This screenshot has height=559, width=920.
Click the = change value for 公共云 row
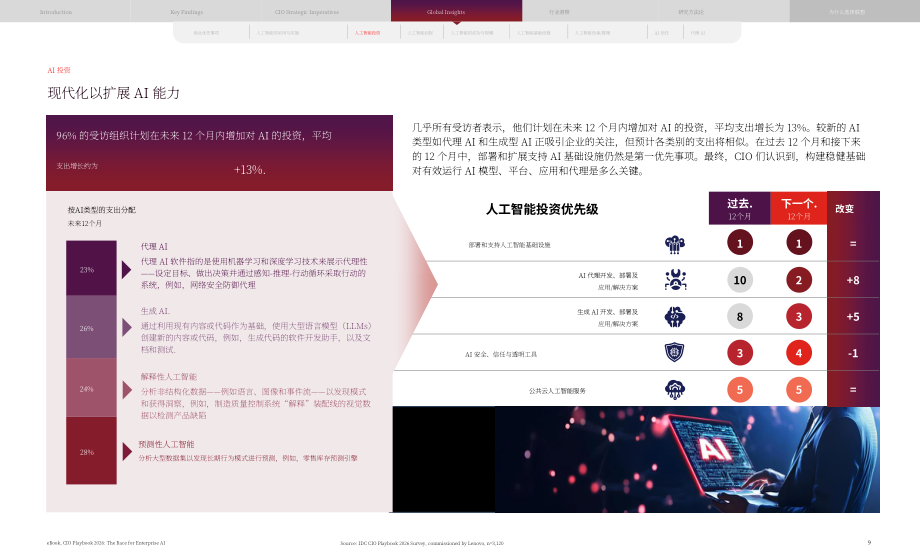click(x=853, y=389)
